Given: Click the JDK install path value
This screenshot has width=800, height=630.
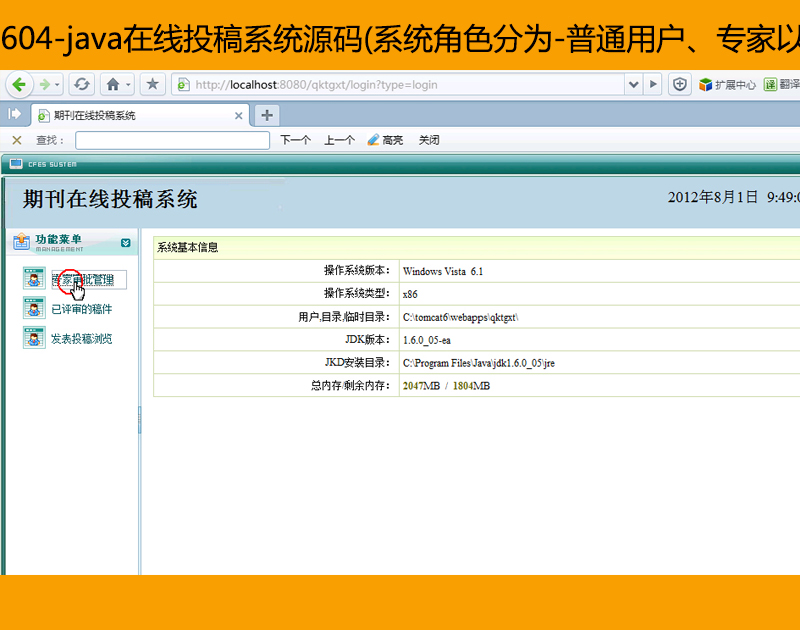Looking at the screenshot, I should 479,363.
